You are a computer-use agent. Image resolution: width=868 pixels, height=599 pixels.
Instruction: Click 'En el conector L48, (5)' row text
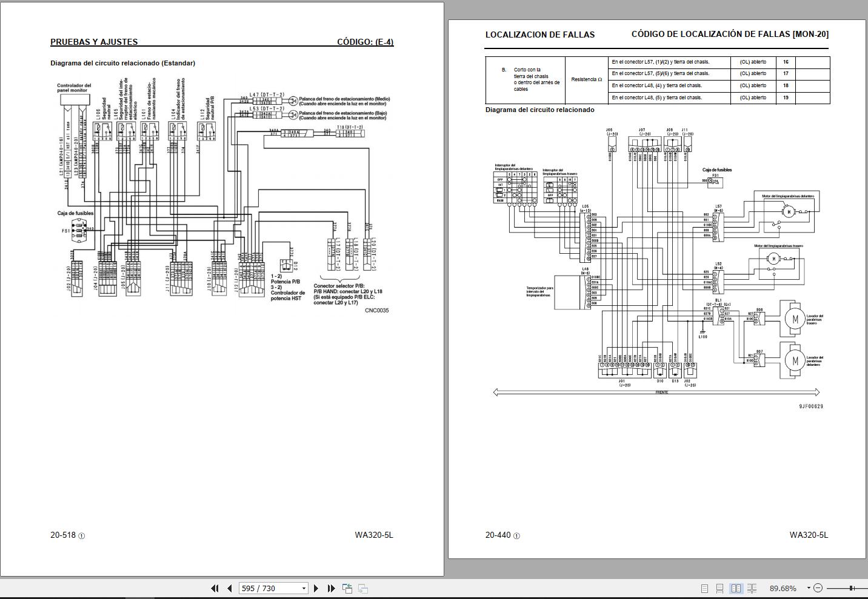[x=657, y=98]
